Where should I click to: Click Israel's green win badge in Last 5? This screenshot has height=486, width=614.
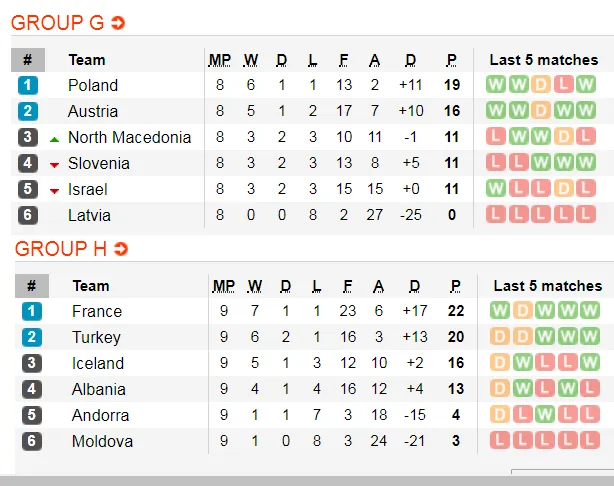click(496, 189)
